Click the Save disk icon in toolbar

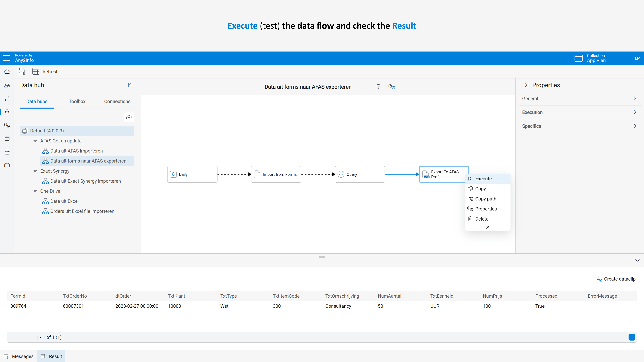(21, 72)
